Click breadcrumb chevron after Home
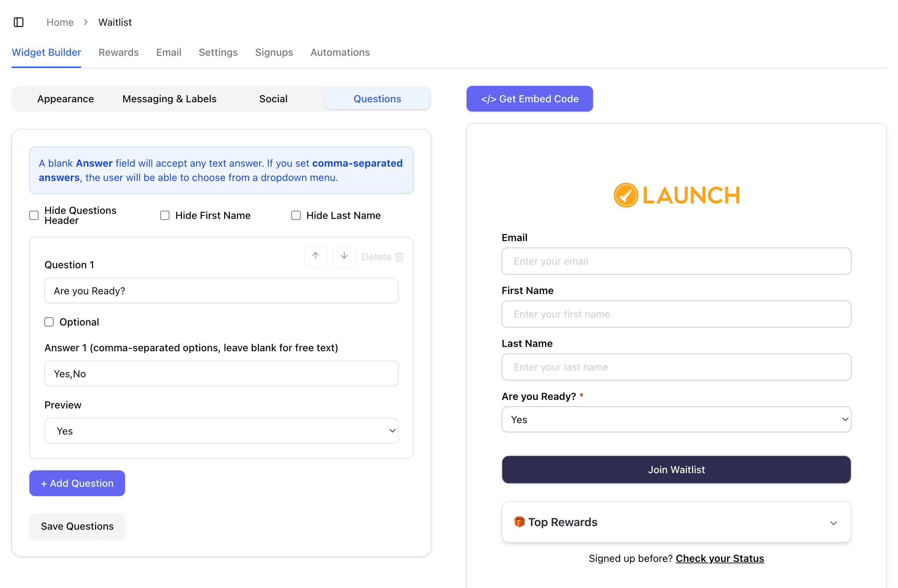Viewport: 898px width, 588px height. click(86, 22)
